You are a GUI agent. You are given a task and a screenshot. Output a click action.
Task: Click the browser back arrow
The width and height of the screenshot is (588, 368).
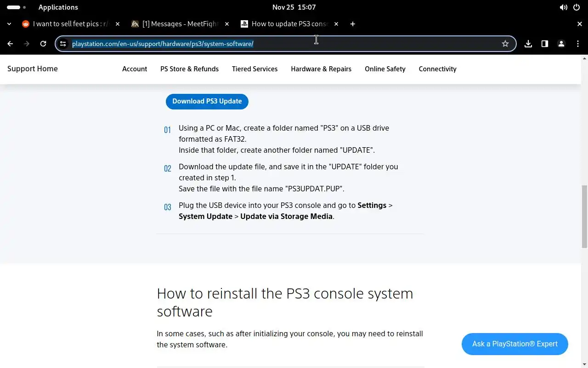(10, 44)
